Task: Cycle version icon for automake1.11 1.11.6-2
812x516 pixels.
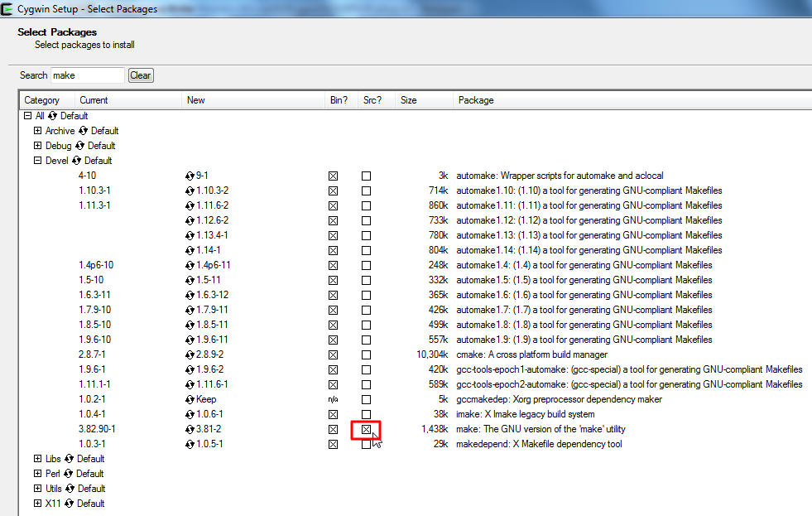Action: (x=190, y=205)
